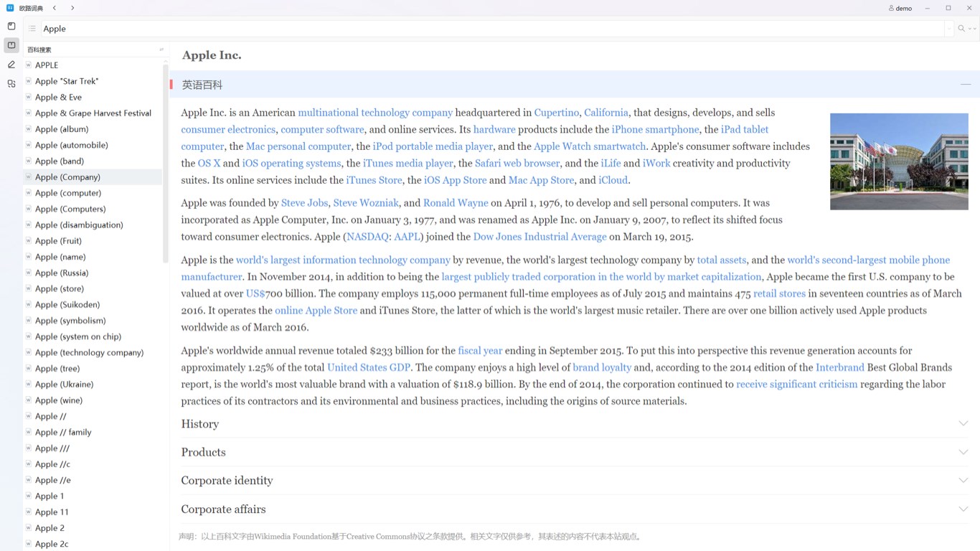Click the Cupertino hyperlink
This screenshot has width=980, height=551.
coord(556,112)
